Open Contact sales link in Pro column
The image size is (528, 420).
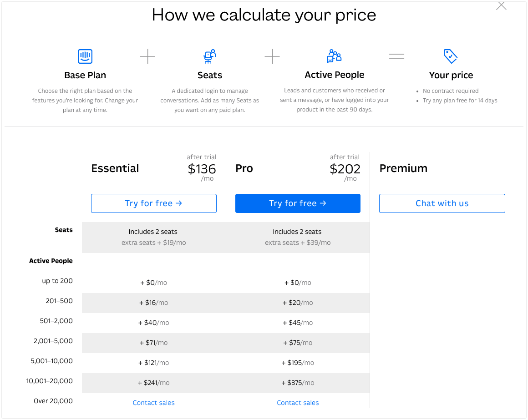click(298, 403)
